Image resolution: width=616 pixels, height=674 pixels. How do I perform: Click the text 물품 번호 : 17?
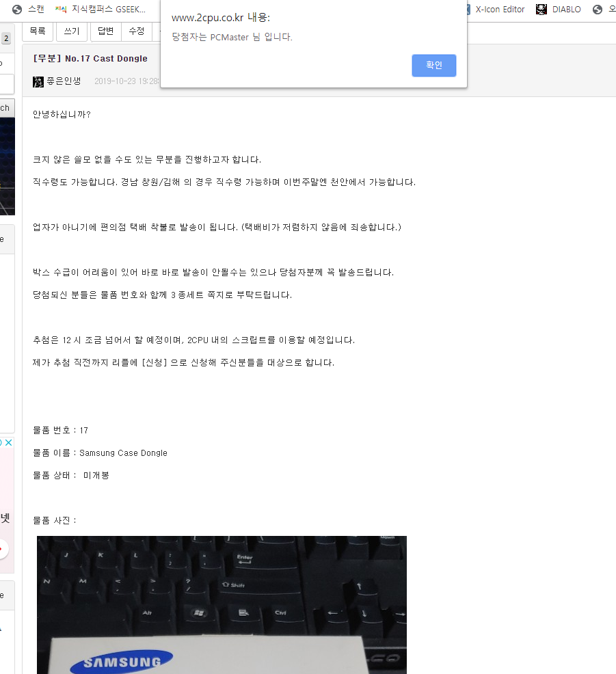click(61, 430)
